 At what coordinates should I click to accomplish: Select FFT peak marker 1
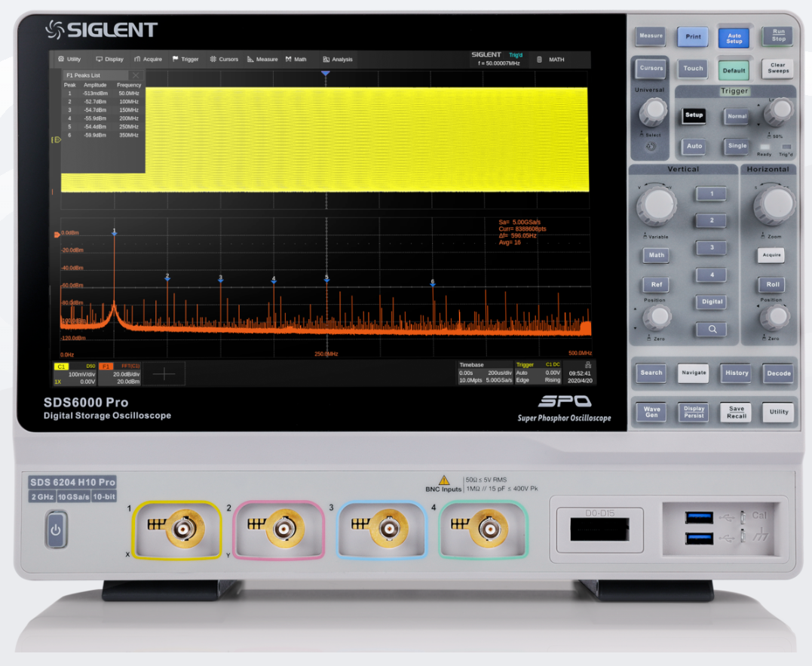115,232
